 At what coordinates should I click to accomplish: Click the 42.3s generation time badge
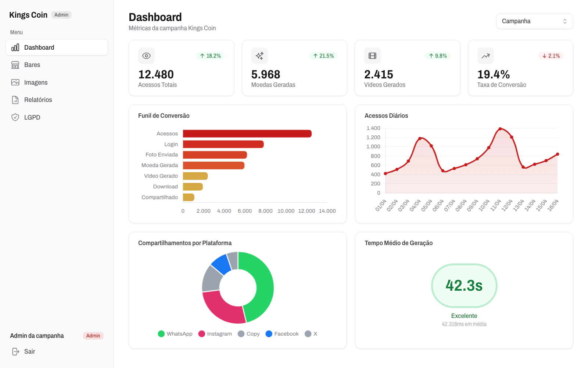pos(464,286)
